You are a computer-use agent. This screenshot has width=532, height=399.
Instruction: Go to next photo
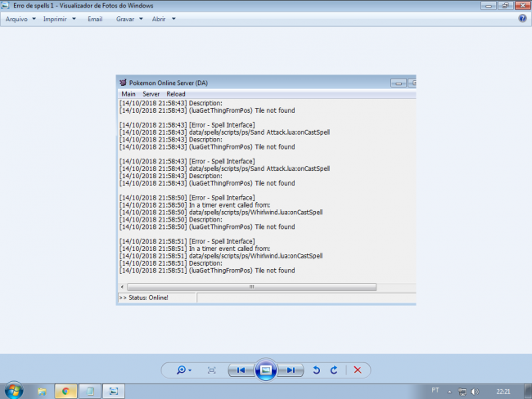(291, 370)
